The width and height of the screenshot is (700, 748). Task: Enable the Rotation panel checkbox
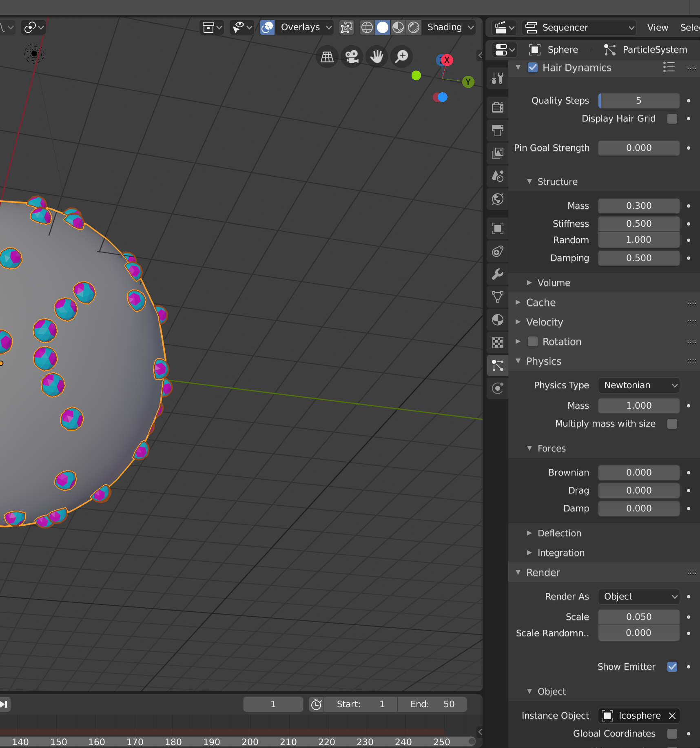(533, 341)
